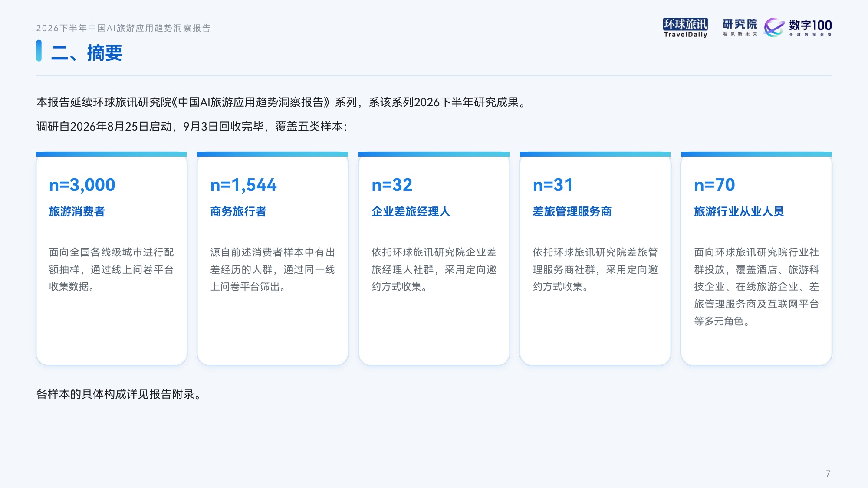Click the 差旅管理服务商 card title
Viewport: 868px width, 488px height.
(x=572, y=212)
